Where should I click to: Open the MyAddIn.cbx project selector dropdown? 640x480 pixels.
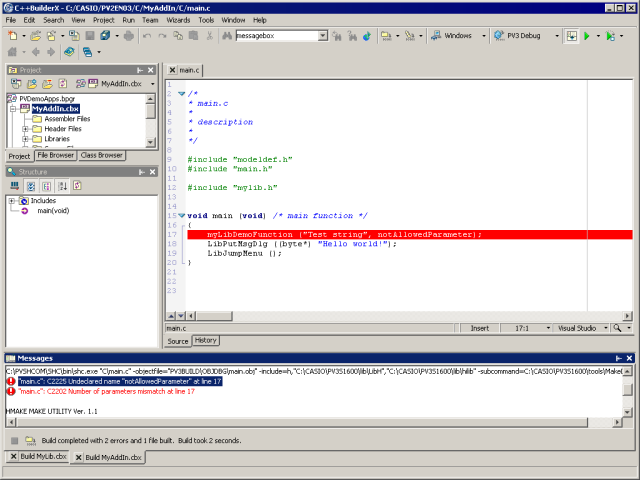(153, 84)
